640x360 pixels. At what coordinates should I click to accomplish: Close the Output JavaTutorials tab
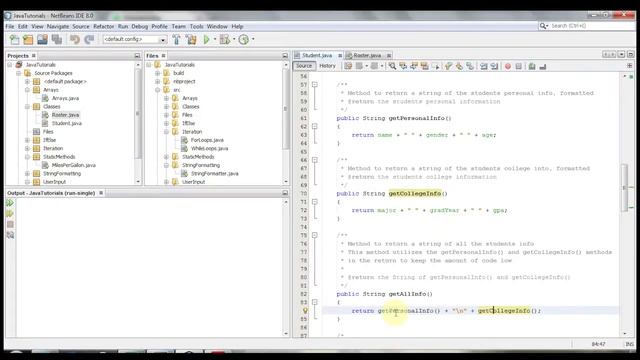tap(101, 193)
